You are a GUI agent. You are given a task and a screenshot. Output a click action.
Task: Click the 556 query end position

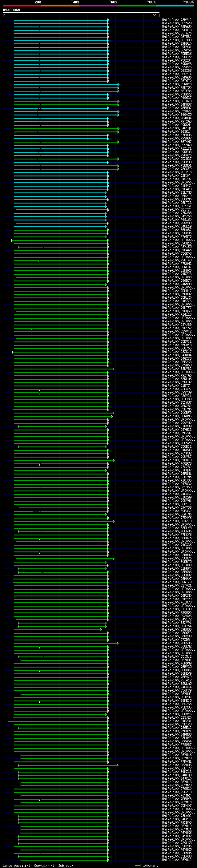pos(155,15)
